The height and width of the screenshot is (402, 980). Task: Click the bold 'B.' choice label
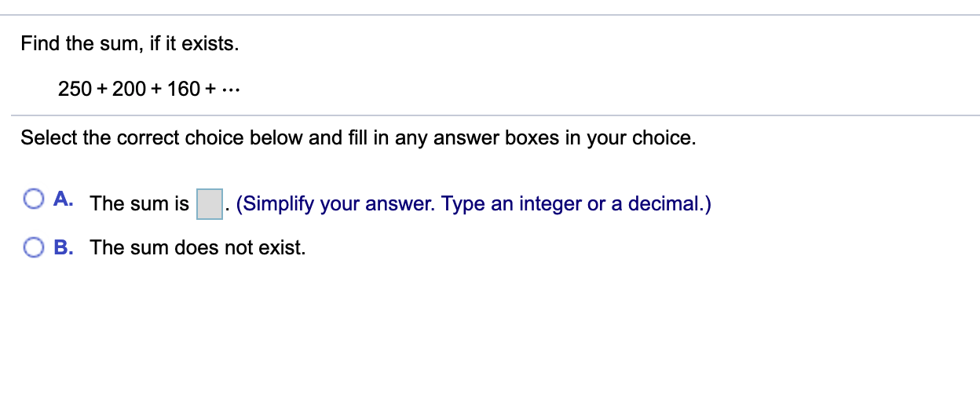[64, 247]
